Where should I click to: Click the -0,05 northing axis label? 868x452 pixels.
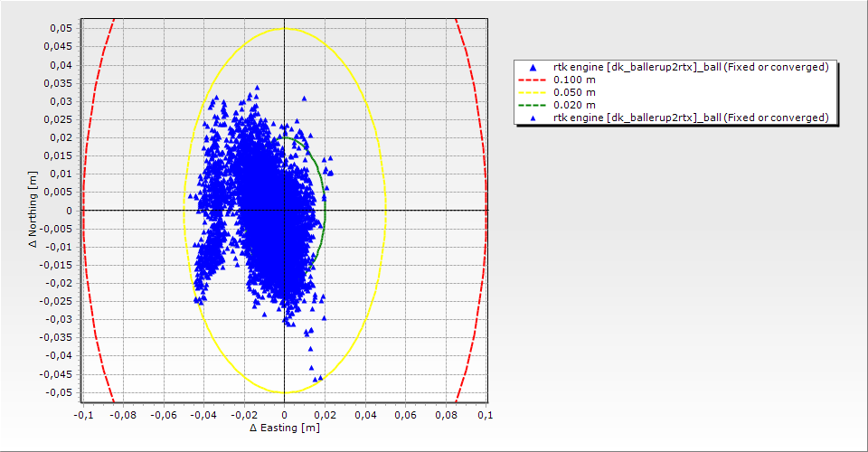pyautogui.click(x=58, y=393)
